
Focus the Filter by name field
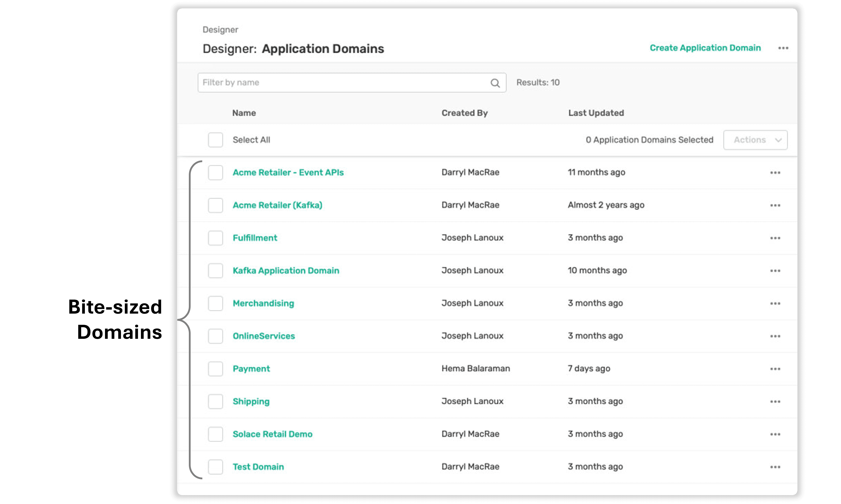point(352,82)
